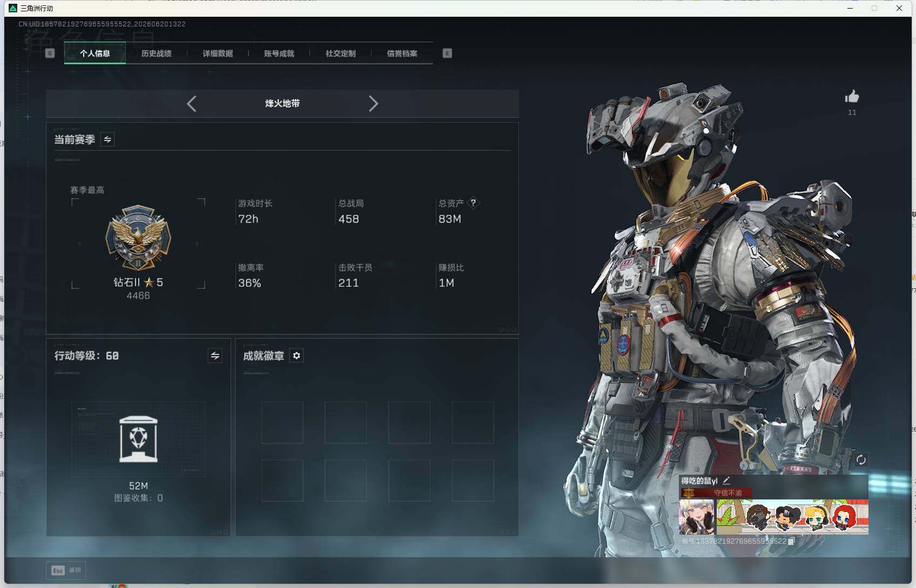Switch to the 历史战绩 tab
The image size is (916, 588).
pos(156,53)
